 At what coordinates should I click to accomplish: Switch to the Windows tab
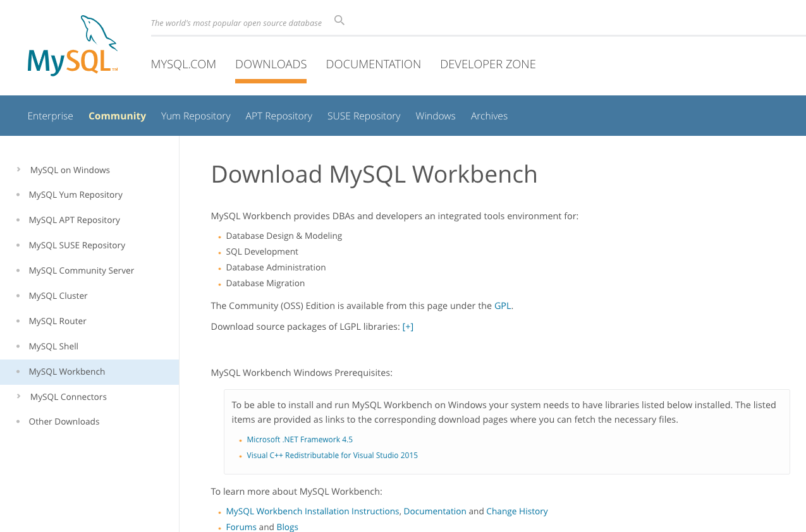click(436, 116)
